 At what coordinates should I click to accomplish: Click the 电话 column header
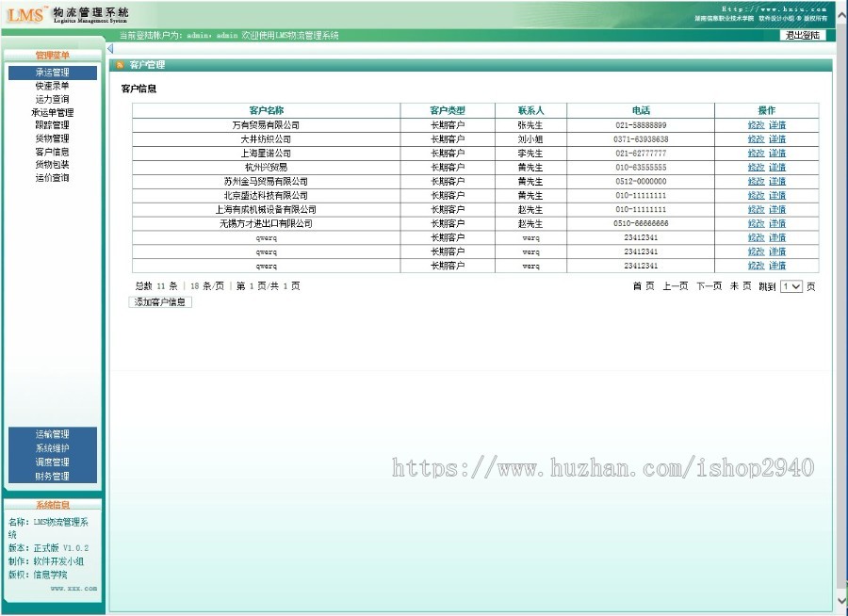(641, 110)
